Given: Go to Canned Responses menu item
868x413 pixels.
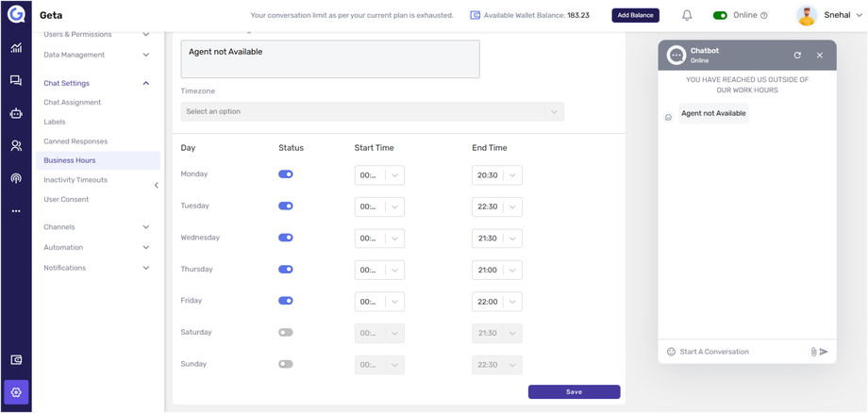Looking at the screenshot, I should (x=75, y=141).
